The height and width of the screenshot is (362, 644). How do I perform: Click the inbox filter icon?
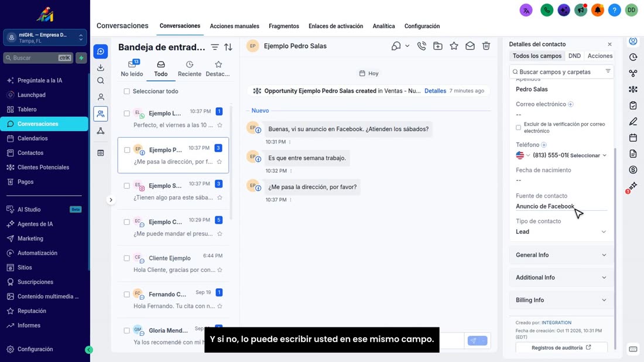pos(215,47)
